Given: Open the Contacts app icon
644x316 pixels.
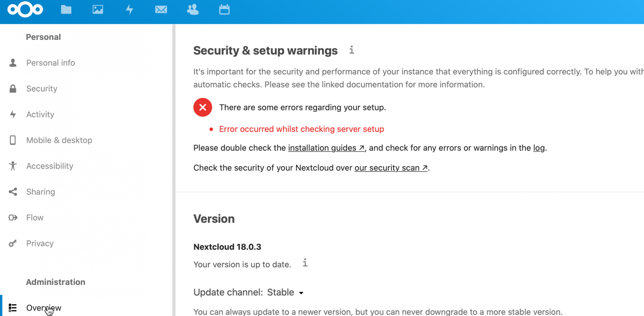Looking at the screenshot, I should click(x=193, y=9).
